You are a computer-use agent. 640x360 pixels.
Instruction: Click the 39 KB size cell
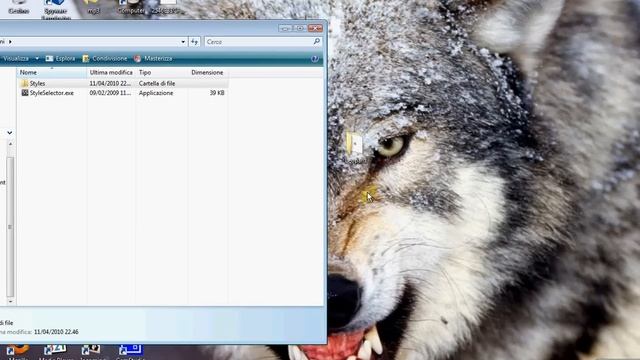(217, 93)
